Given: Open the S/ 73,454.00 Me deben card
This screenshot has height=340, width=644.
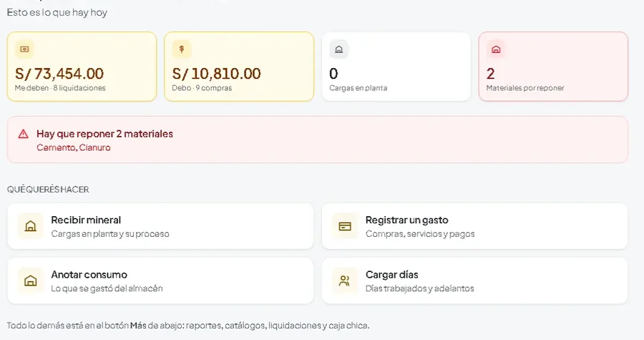Looking at the screenshot, I should coord(82,67).
